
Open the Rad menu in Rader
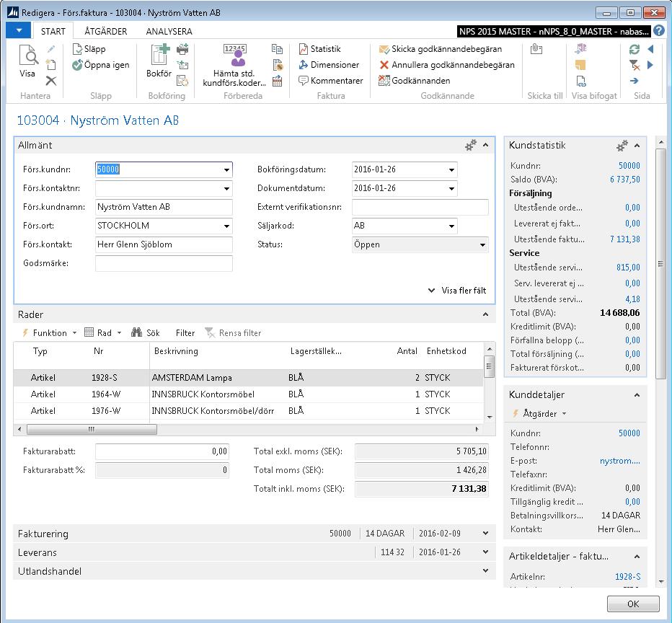point(103,332)
